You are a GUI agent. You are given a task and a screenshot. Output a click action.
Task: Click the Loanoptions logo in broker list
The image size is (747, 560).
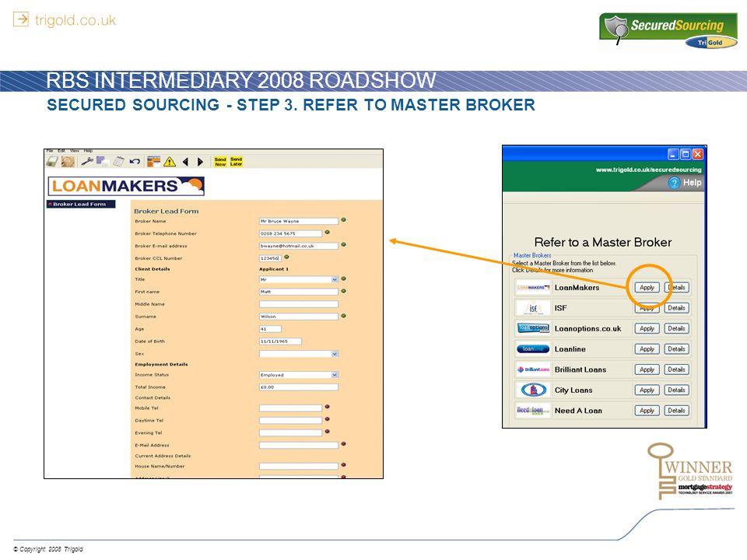(533, 328)
